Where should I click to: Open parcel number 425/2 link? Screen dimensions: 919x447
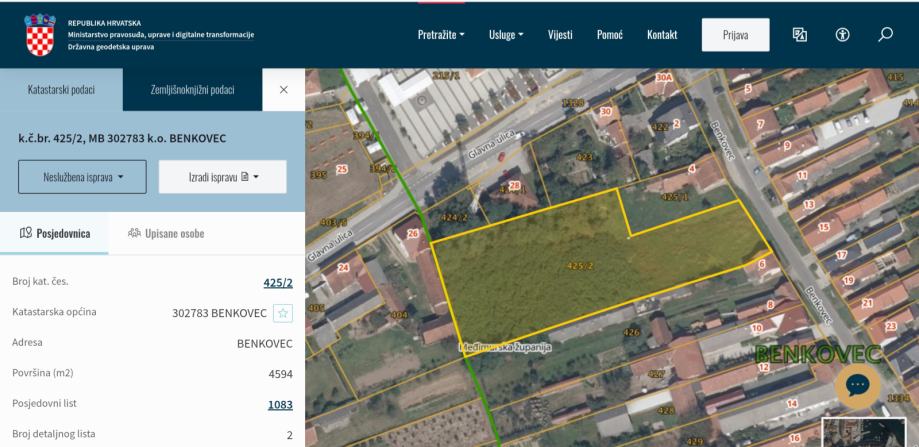point(278,283)
